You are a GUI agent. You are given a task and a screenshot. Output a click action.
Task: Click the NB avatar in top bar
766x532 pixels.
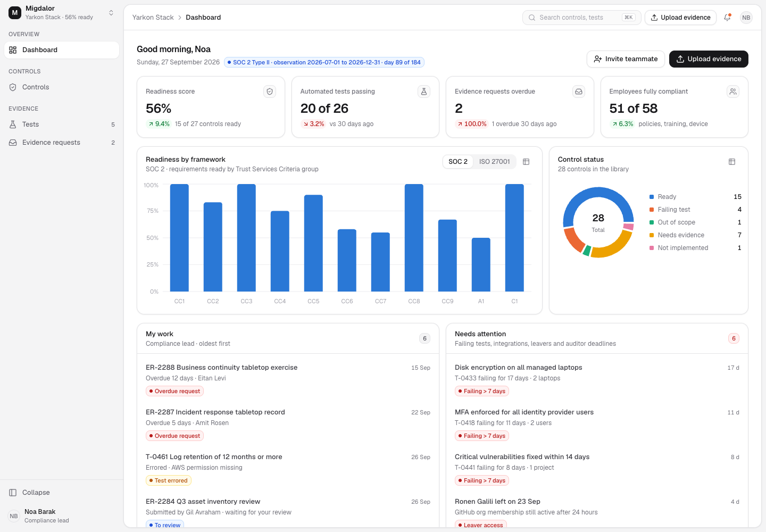coord(746,18)
